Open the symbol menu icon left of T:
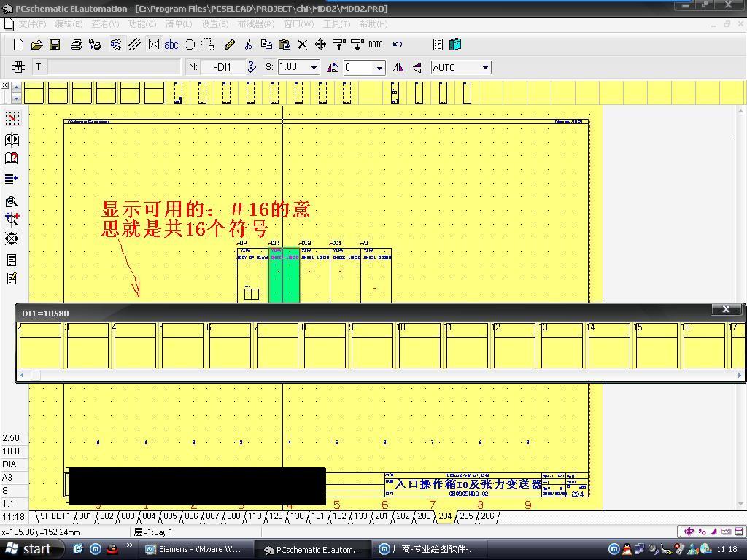Viewport: 747px width, 560px height. pyautogui.click(x=18, y=67)
